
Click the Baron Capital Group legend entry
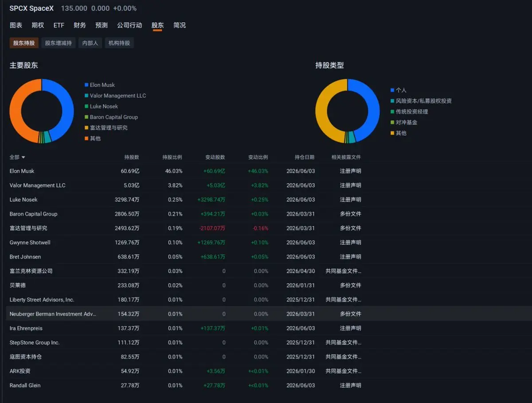tap(111, 117)
